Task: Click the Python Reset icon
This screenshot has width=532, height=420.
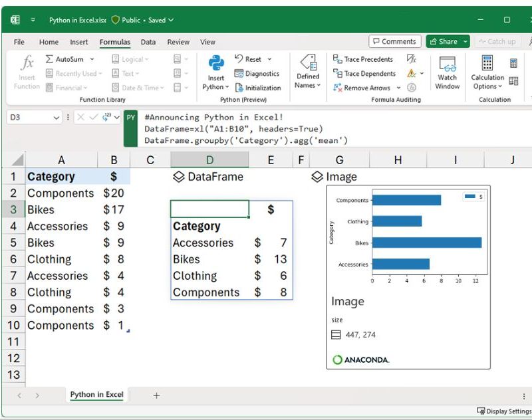Action: click(239, 58)
